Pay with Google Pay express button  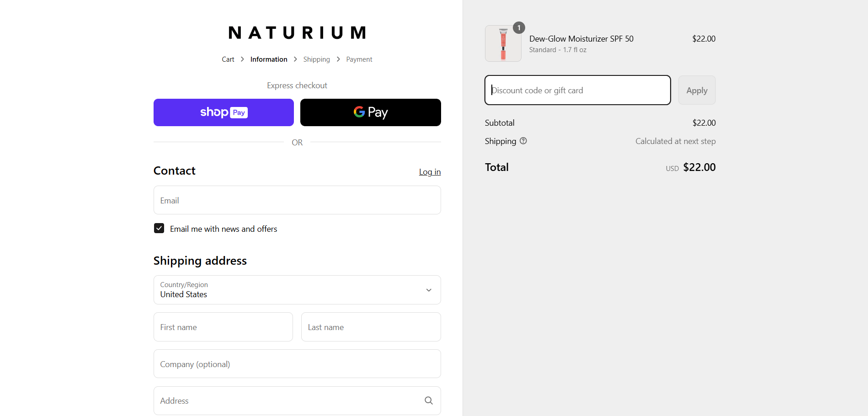370,112
